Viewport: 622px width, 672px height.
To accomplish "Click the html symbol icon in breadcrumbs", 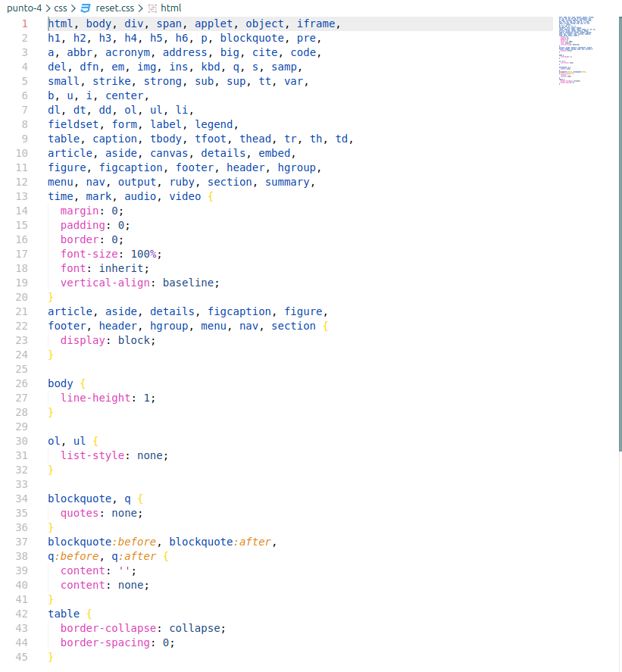I will pyautogui.click(x=152, y=8).
